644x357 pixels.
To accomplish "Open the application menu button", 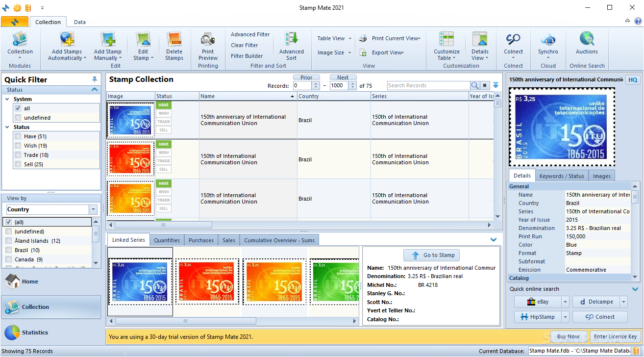I will (15, 22).
